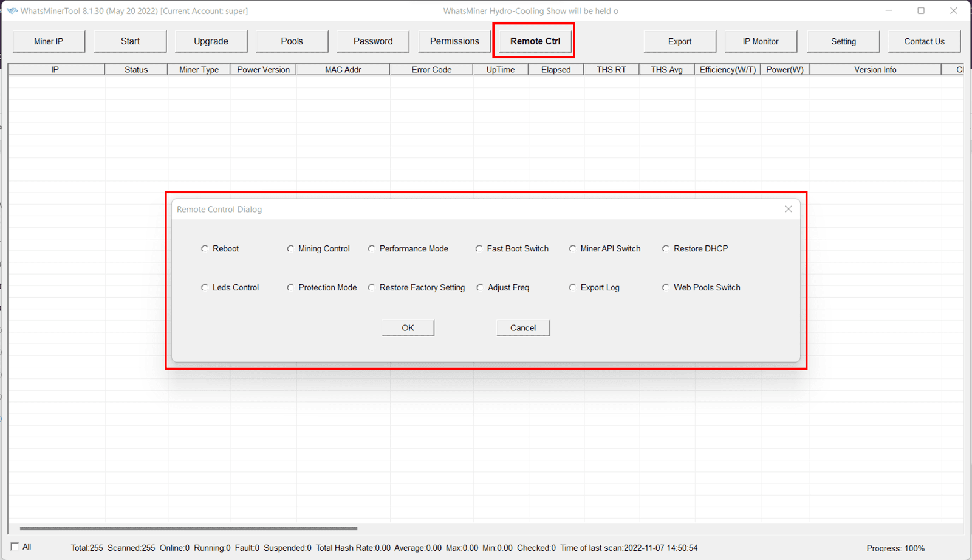The height and width of the screenshot is (560, 972).
Task: Click the horizontal scrollbar thumb
Action: [x=188, y=528]
